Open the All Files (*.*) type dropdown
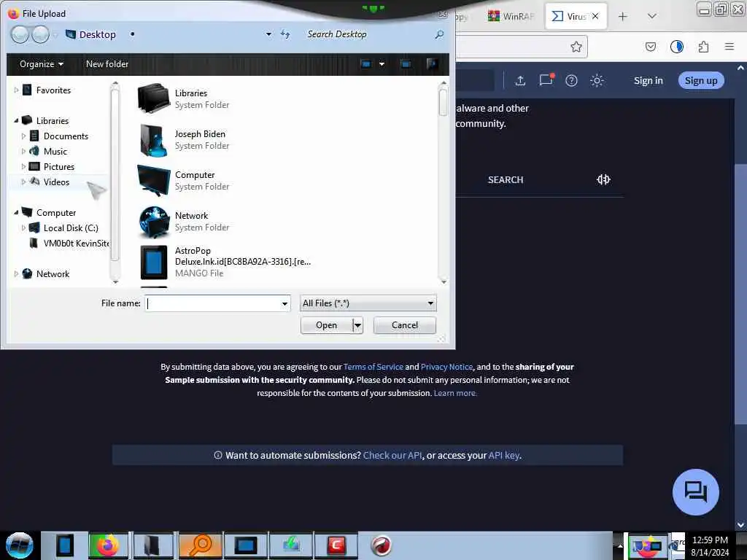The image size is (747, 560). tap(368, 303)
